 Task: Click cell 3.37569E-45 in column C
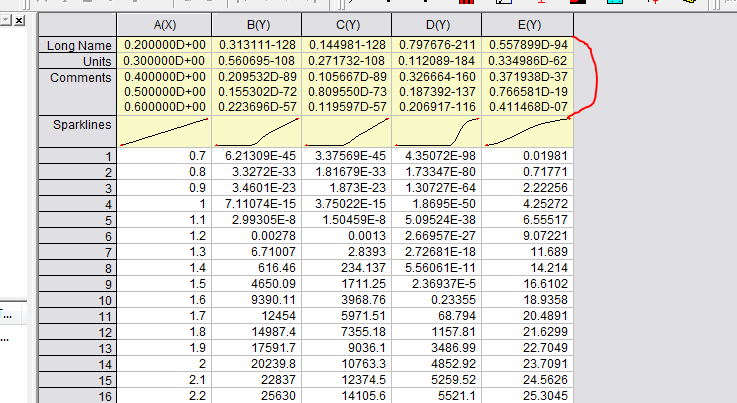(346, 156)
